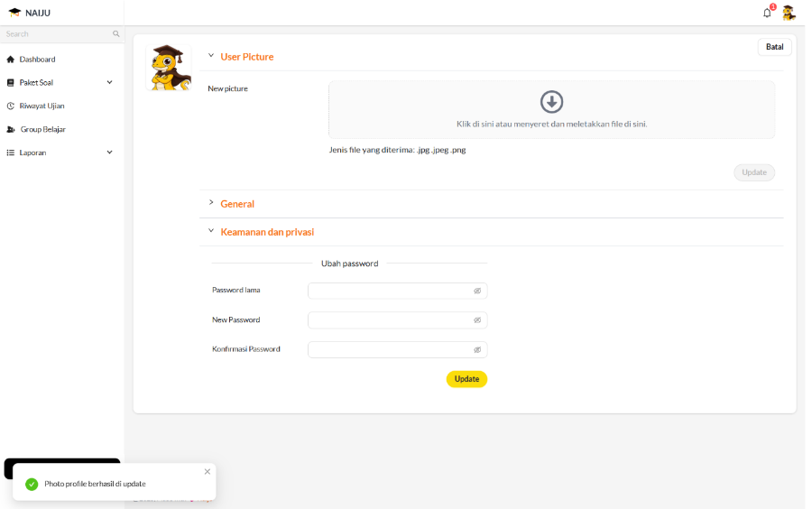Screen dimensions: 812x509
Task: Click the Laporan list icon
Action: [x=10, y=153]
